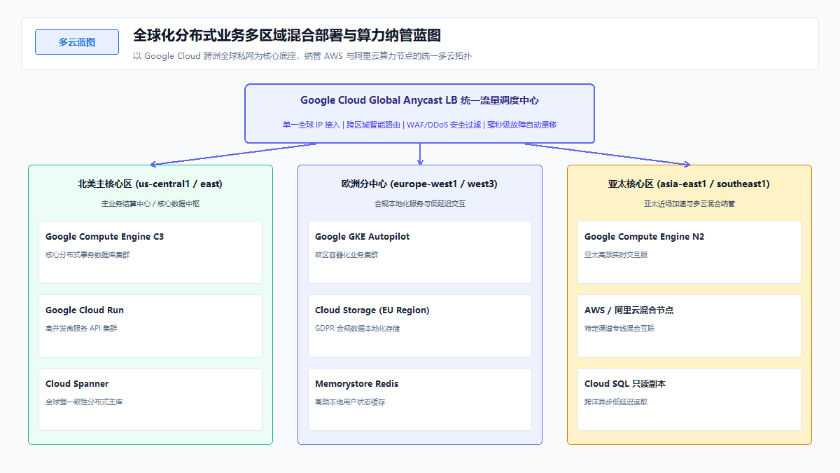Select the main title 全球化分布式业务多区域混合部署与算力纳管蓝图
The height and width of the screenshot is (473, 840).
pos(287,35)
